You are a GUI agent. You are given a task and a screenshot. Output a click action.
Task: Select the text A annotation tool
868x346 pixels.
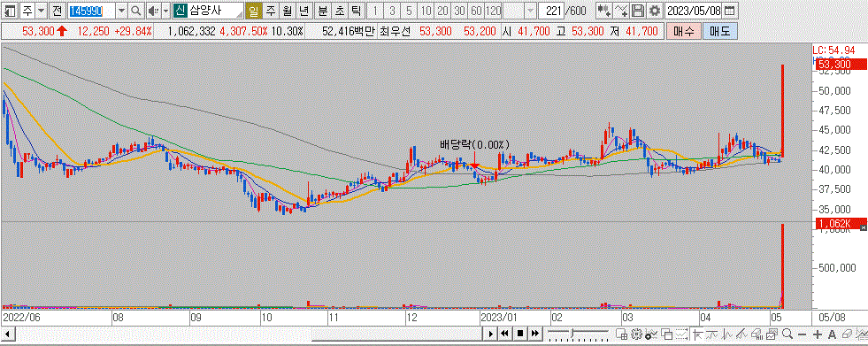[832, 334]
